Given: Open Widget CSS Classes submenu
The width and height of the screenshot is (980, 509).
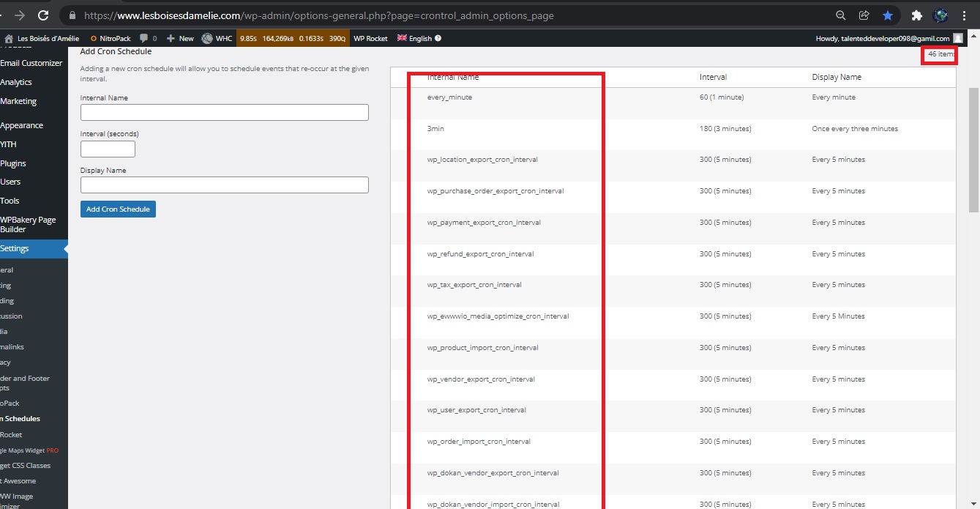Looking at the screenshot, I should (26, 466).
